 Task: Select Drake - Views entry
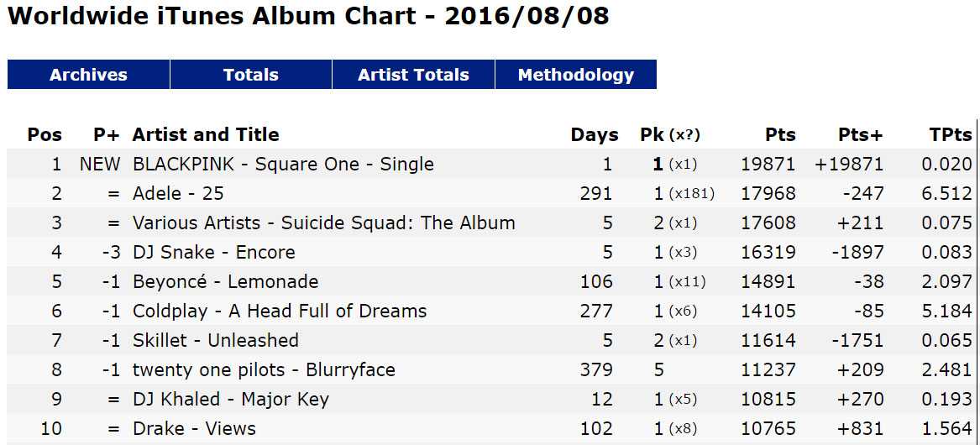[194, 429]
